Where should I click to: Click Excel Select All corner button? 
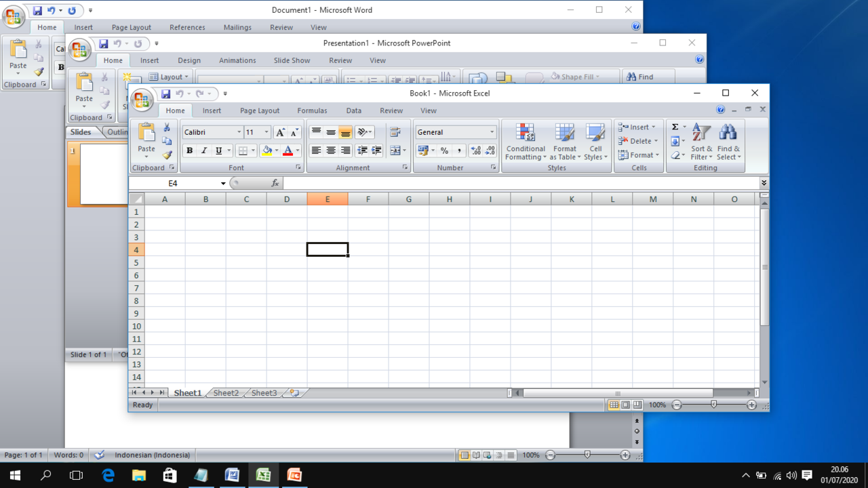(136, 199)
